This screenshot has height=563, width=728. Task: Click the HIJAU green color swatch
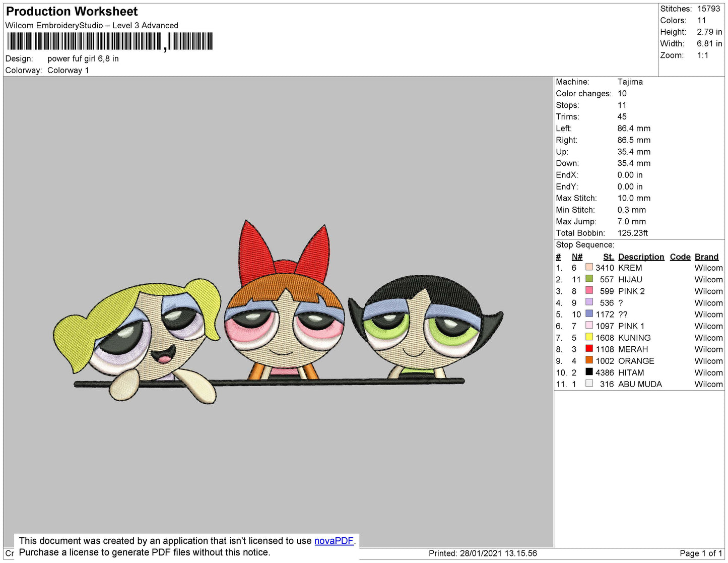[589, 278]
